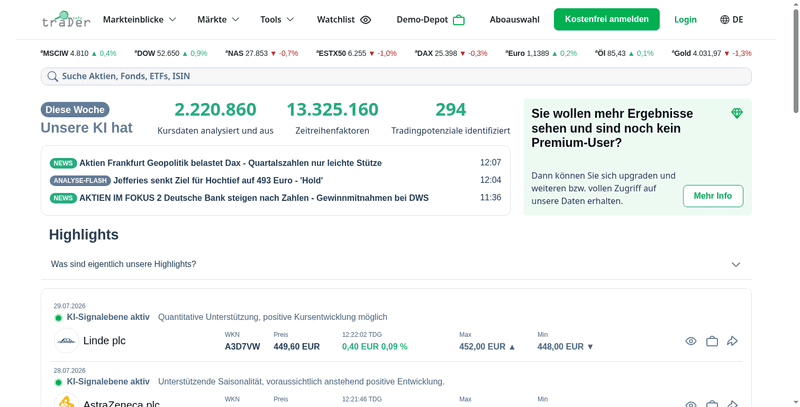Open the Tools dropdown menu
The height and width of the screenshot is (407, 800).
click(277, 20)
